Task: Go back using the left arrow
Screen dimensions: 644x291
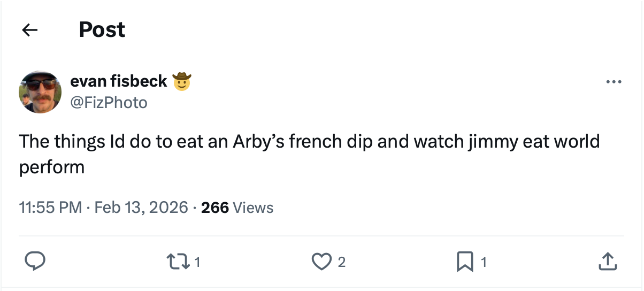Action: coord(29,30)
